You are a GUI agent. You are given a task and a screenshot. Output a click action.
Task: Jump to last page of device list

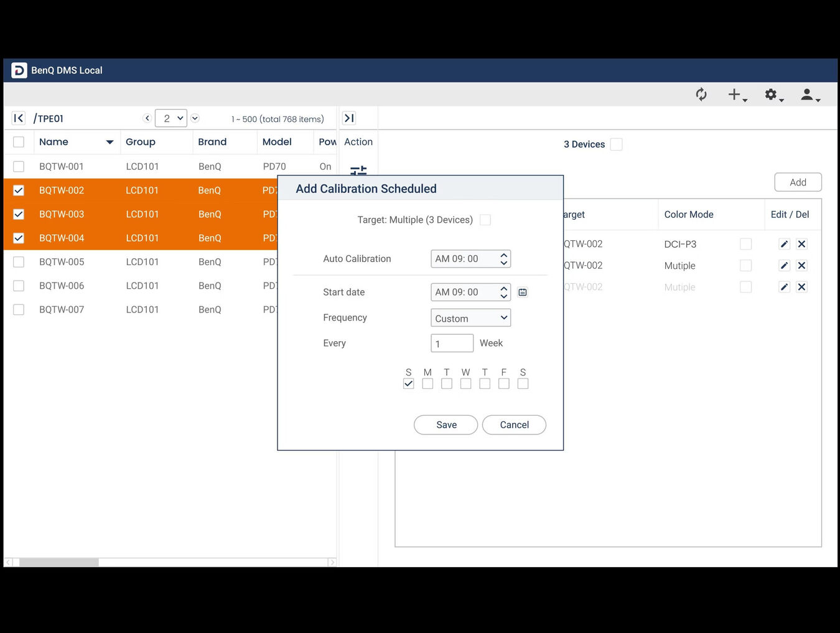pyautogui.click(x=349, y=118)
